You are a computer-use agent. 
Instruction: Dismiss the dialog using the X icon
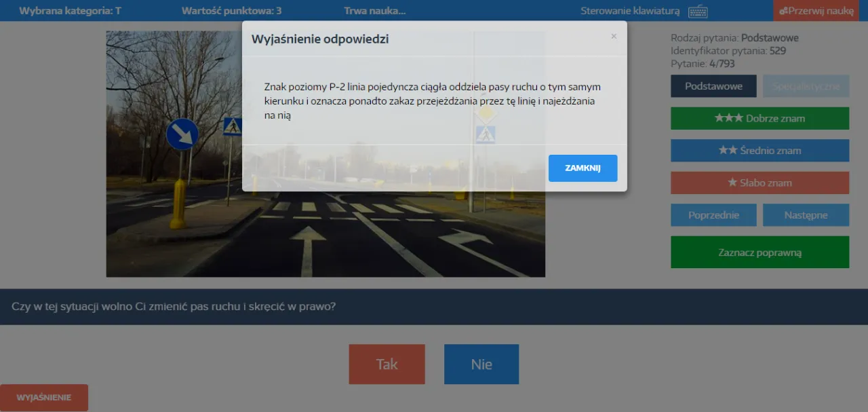click(614, 37)
